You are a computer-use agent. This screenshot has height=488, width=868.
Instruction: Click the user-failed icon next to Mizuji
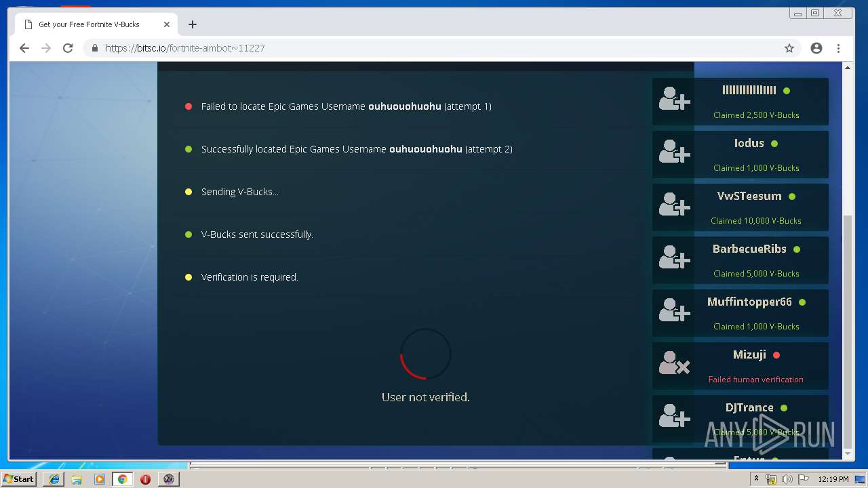[674, 365]
